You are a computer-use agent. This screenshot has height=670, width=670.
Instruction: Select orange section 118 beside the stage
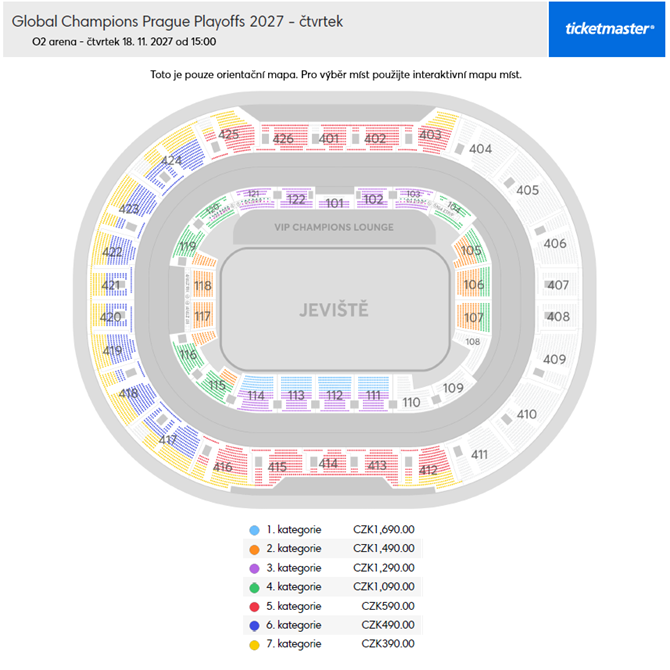(203, 286)
